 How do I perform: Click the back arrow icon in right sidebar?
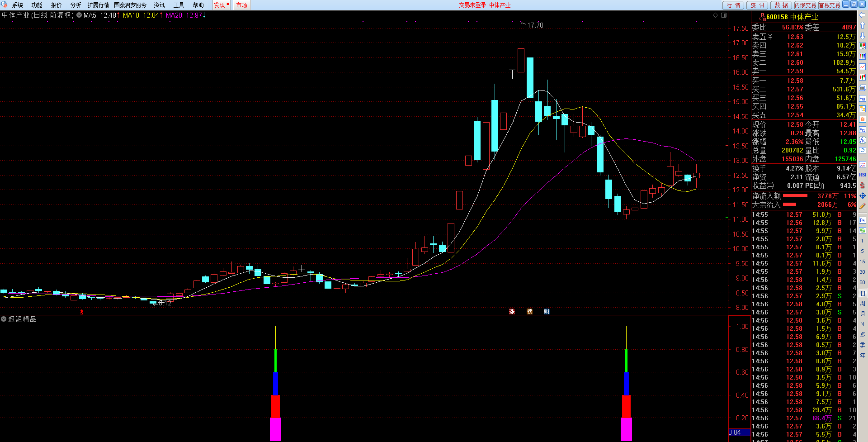coord(863,15)
